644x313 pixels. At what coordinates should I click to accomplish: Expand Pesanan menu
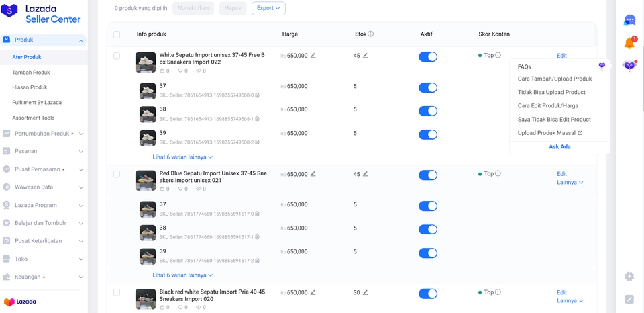click(x=81, y=151)
